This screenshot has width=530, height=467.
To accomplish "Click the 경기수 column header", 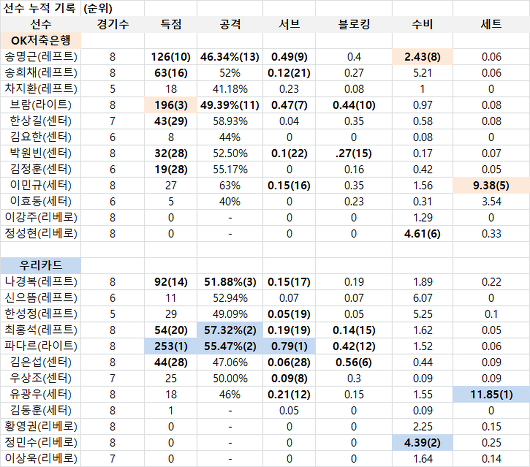I will click(x=113, y=24).
